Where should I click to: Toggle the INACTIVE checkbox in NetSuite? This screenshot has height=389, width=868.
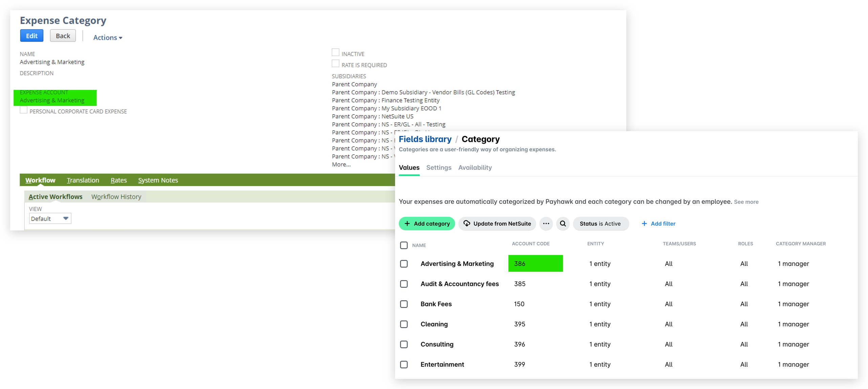coord(335,53)
